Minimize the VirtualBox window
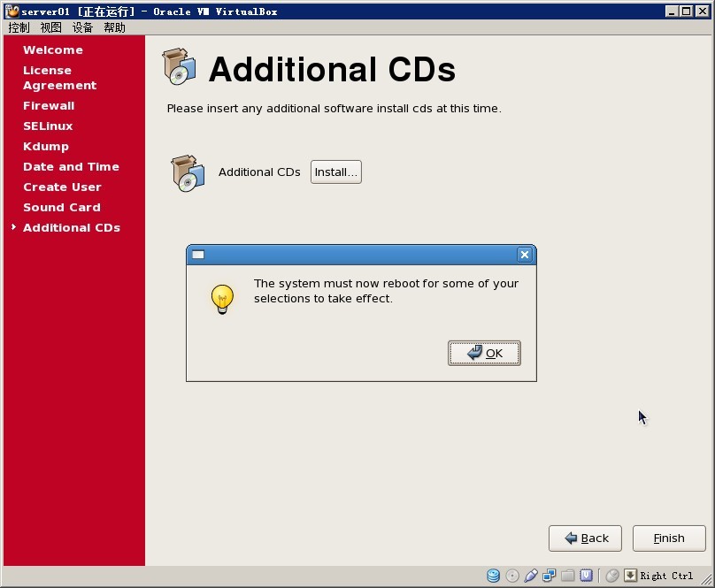The width and height of the screenshot is (715, 588). 672,11
